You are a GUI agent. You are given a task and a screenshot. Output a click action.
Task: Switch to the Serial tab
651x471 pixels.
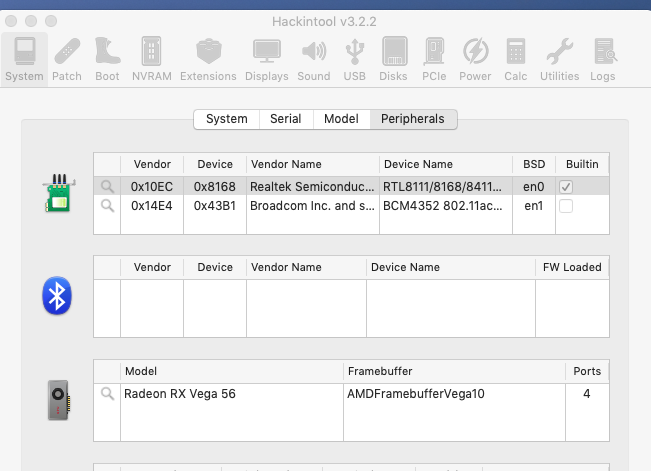point(286,119)
